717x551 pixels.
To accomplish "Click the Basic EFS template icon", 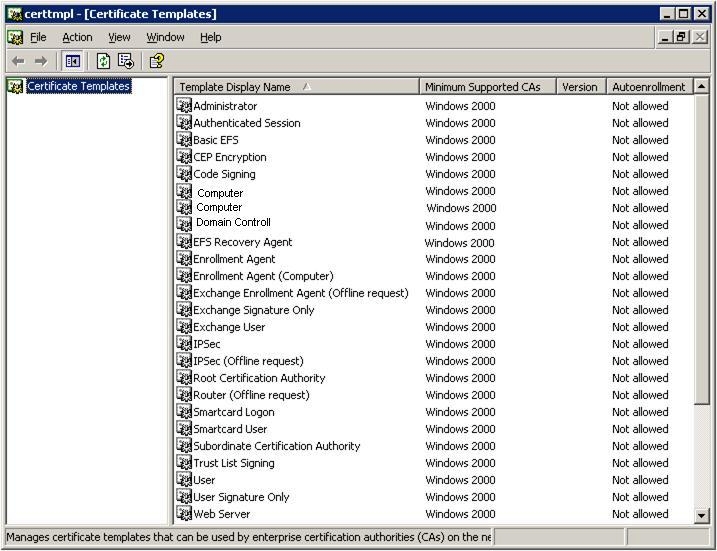I will (184, 139).
